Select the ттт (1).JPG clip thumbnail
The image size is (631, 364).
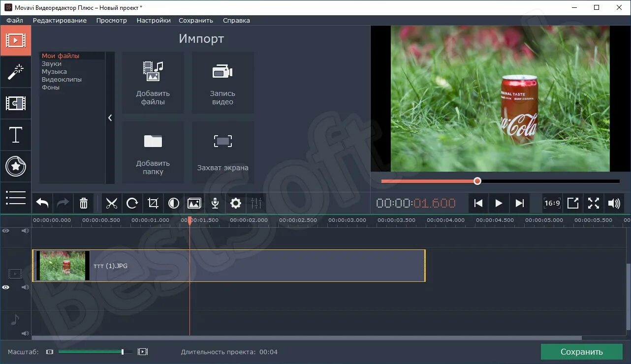63,266
